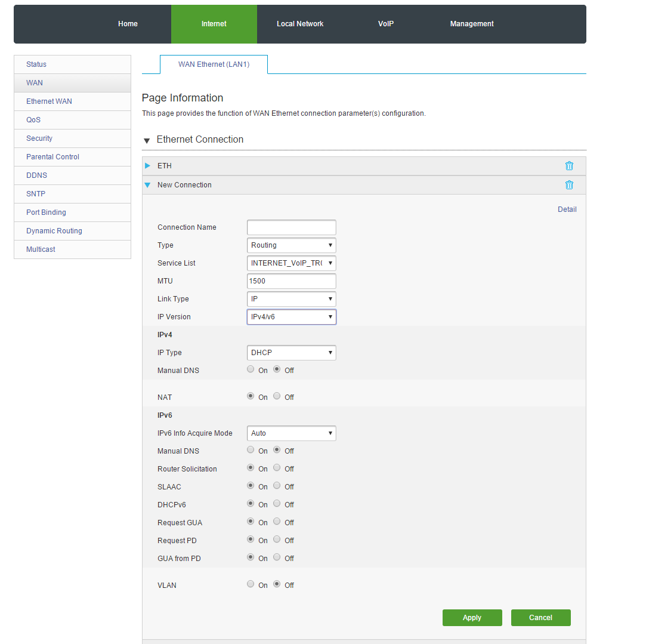Select Off for IPv4 Manual DNS
The image size is (646, 644).
(277, 369)
